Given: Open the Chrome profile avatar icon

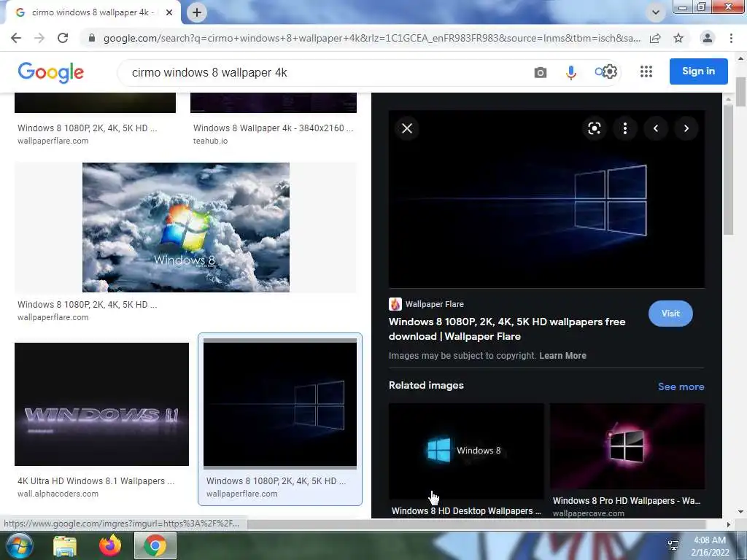Looking at the screenshot, I should [708, 38].
